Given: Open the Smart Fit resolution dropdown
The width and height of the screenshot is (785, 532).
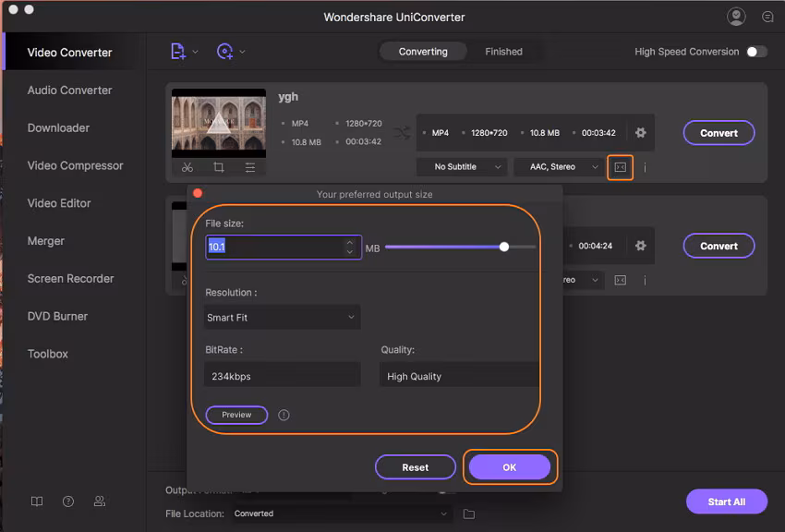Looking at the screenshot, I should tap(283, 318).
